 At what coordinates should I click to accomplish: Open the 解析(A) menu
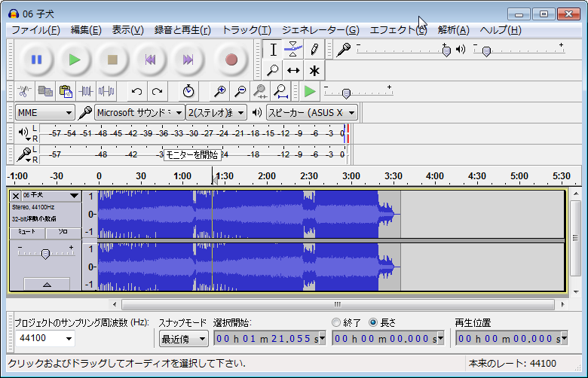coord(453,30)
